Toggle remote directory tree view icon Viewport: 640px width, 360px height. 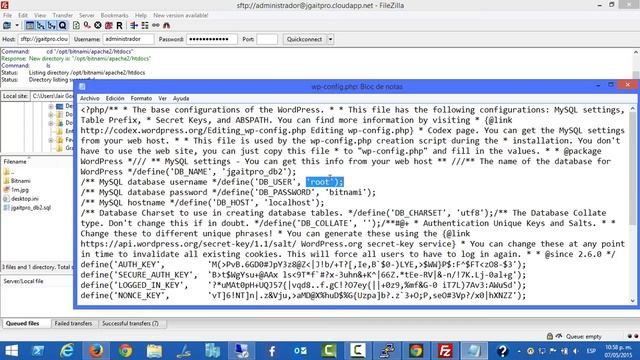click(x=51, y=25)
